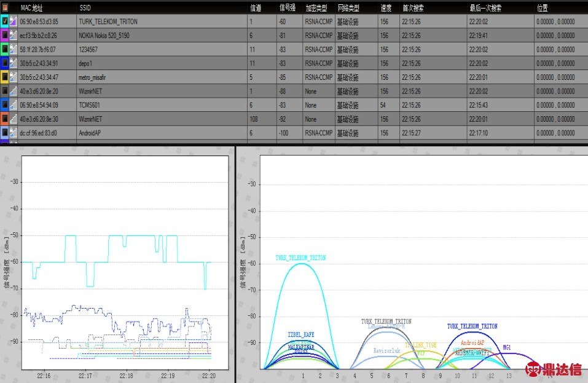The height and width of the screenshot is (383, 588).
Task: Uncheck the TURK_TELEKOM_TRITON row checkbox
Action: coord(5,22)
